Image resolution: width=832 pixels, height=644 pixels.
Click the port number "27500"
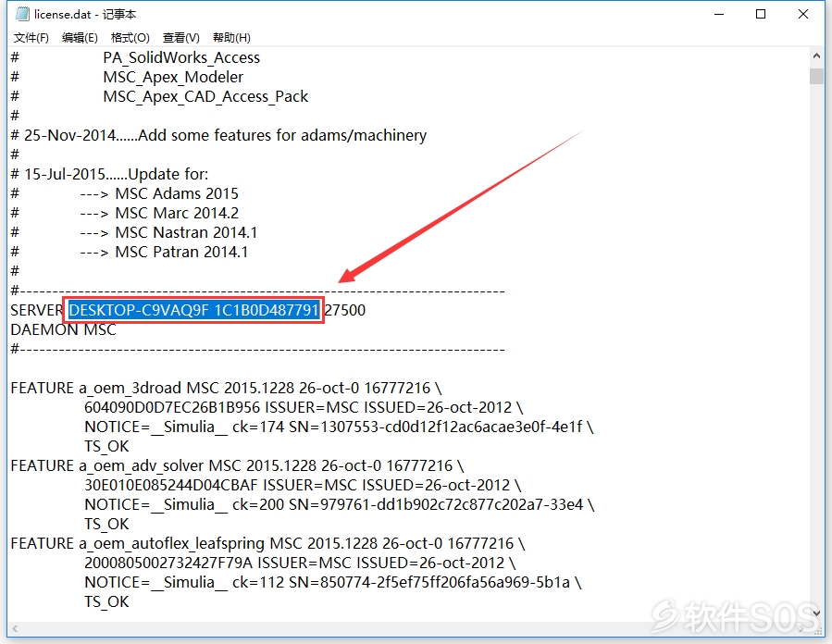[x=345, y=310]
